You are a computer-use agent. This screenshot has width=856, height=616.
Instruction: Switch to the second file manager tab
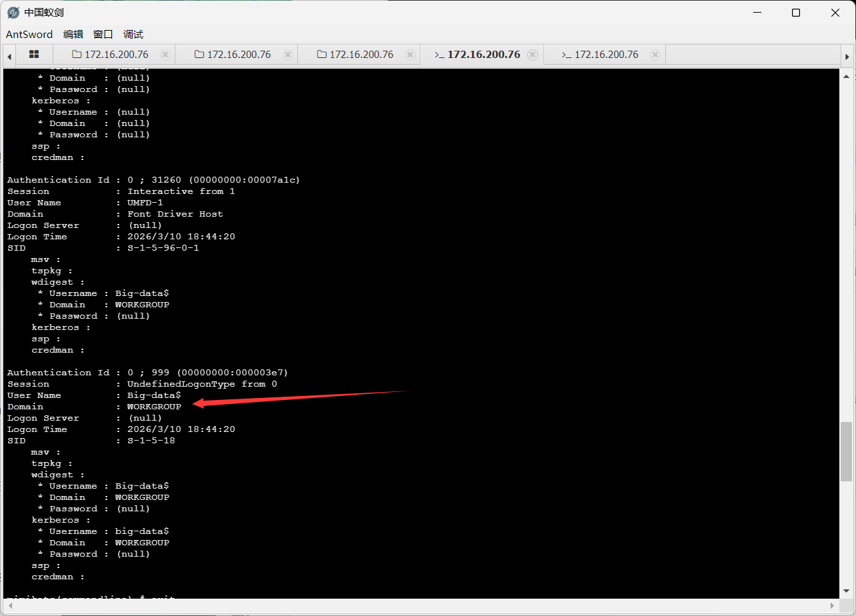click(233, 55)
